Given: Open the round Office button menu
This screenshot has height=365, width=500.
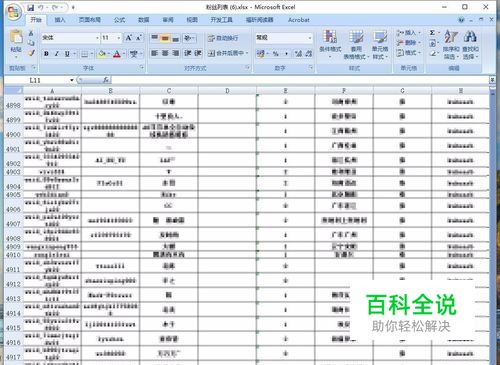Looking at the screenshot, I should [14, 13].
